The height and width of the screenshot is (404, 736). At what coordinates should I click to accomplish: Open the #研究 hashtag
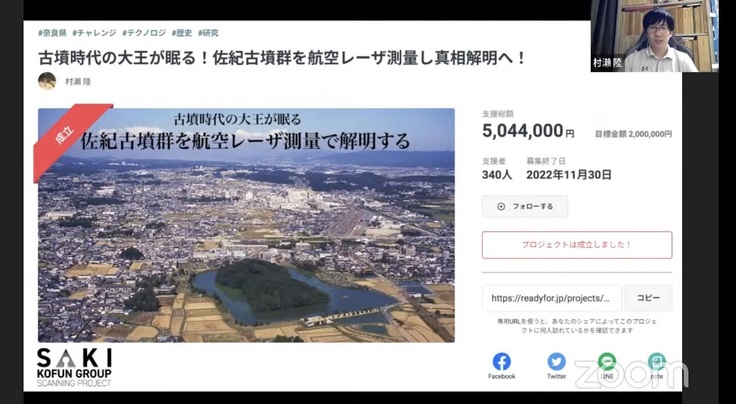208,33
